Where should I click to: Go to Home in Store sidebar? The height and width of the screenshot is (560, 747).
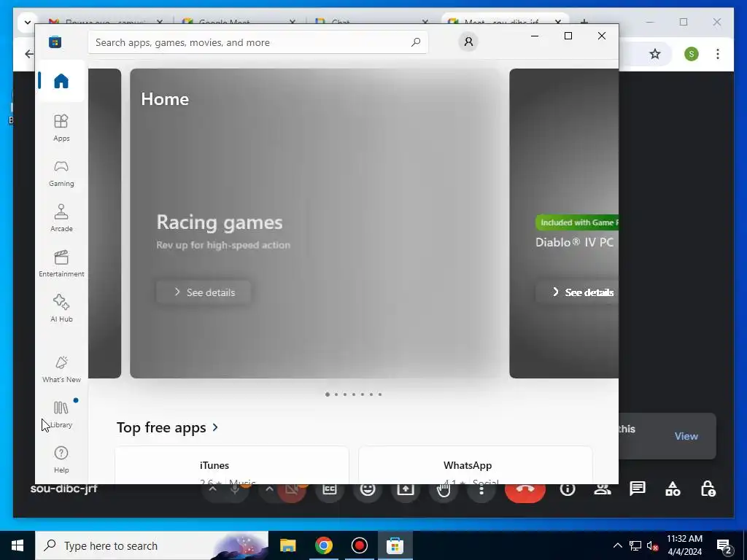61,81
